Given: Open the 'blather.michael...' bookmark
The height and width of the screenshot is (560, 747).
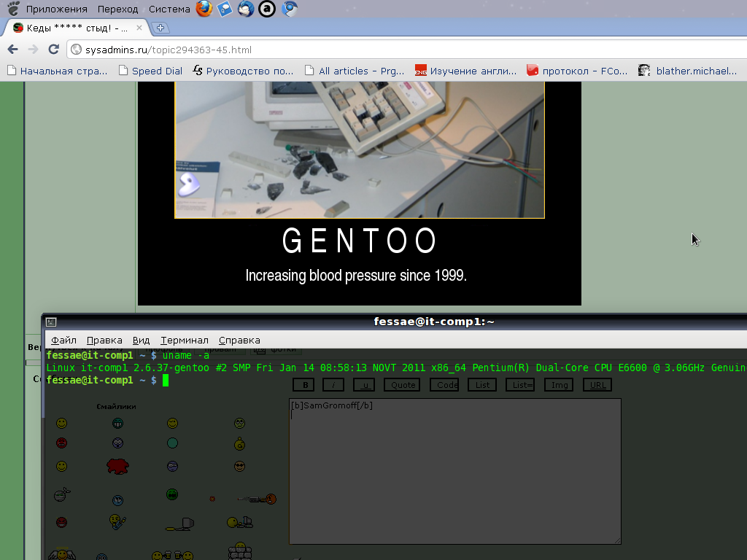Looking at the screenshot, I should 688,71.
